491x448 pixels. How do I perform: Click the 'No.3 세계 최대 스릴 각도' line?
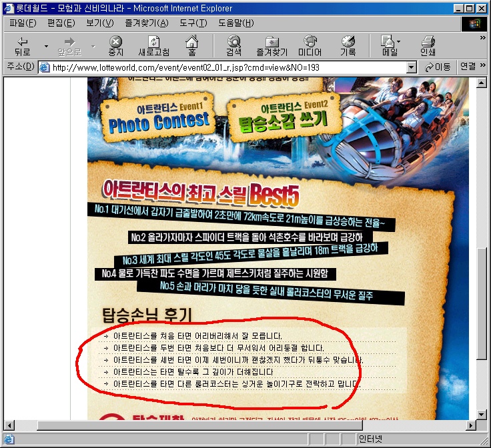click(251, 254)
